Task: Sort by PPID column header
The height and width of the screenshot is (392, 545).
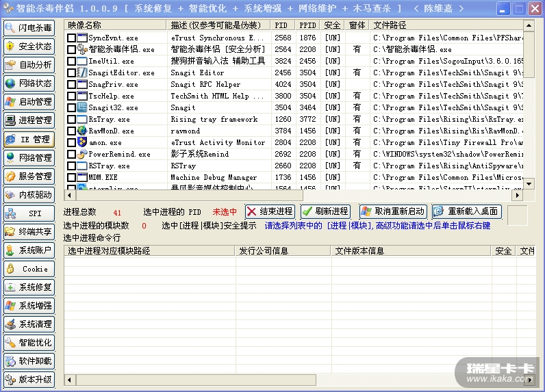Action: 308,25
